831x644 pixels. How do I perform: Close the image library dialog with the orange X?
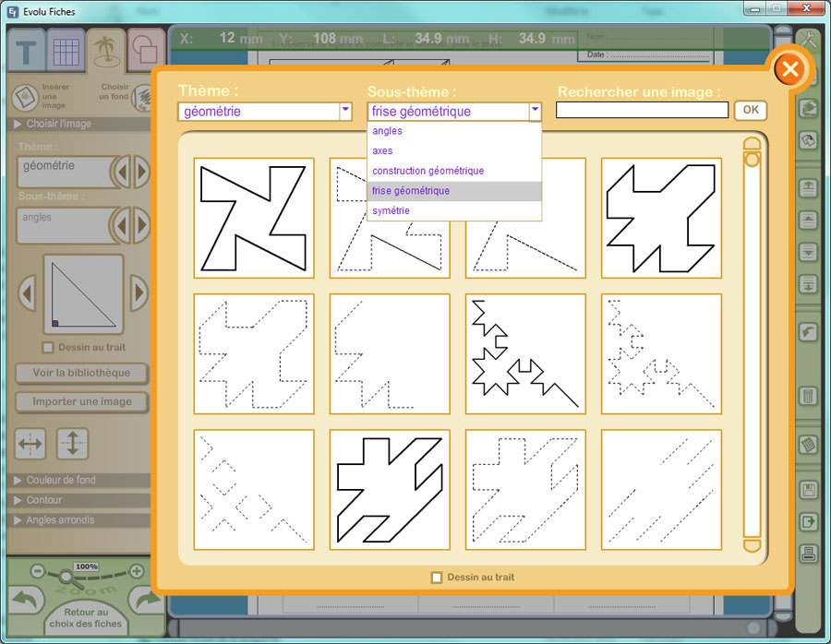coord(789,69)
